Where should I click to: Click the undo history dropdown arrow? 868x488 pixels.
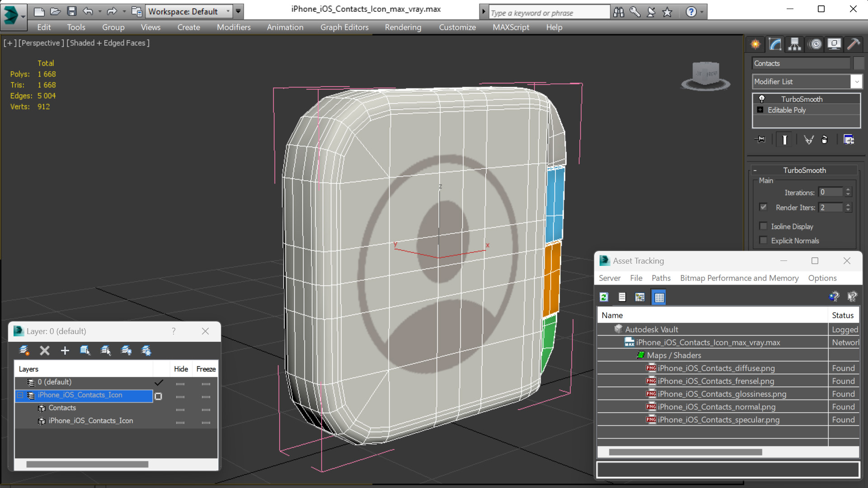pyautogui.click(x=99, y=11)
